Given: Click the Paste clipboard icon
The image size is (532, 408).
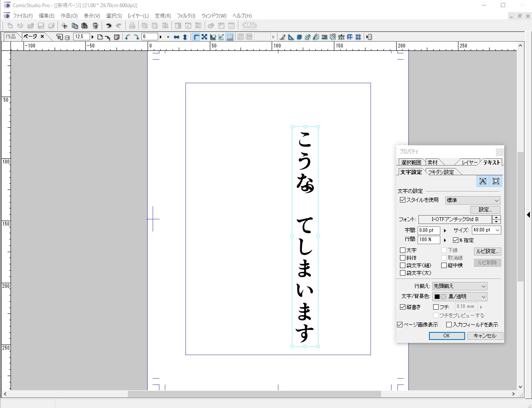Looking at the screenshot, I should click(x=85, y=26).
